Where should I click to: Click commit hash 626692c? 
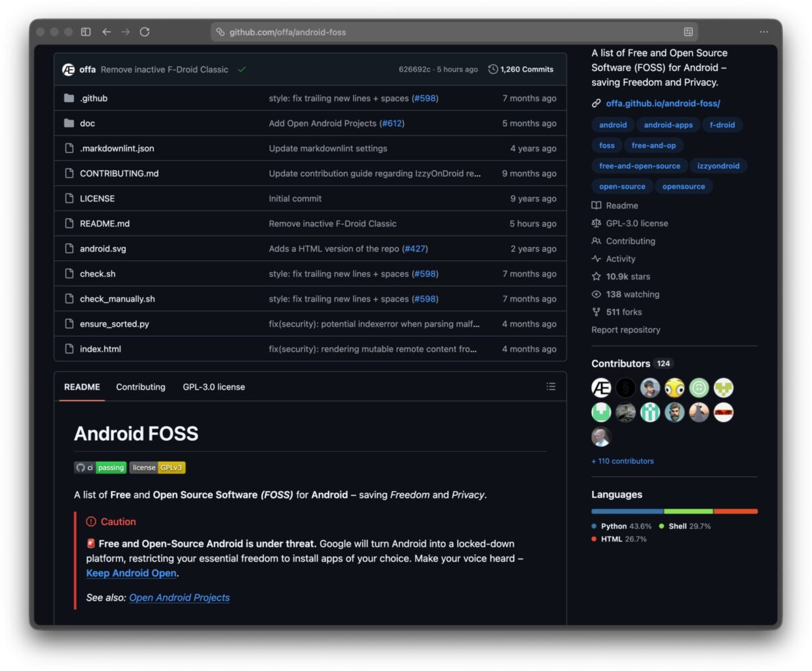(x=415, y=70)
